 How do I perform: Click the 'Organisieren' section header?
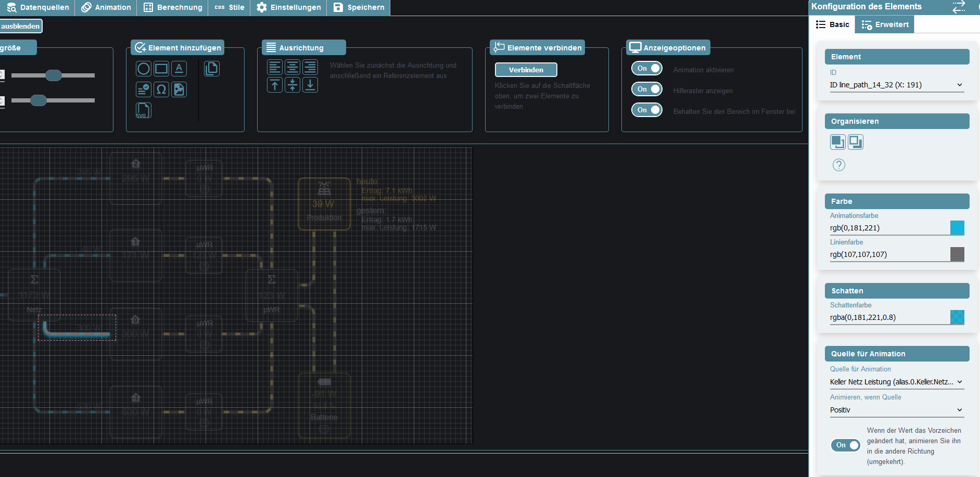(x=897, y=121)
